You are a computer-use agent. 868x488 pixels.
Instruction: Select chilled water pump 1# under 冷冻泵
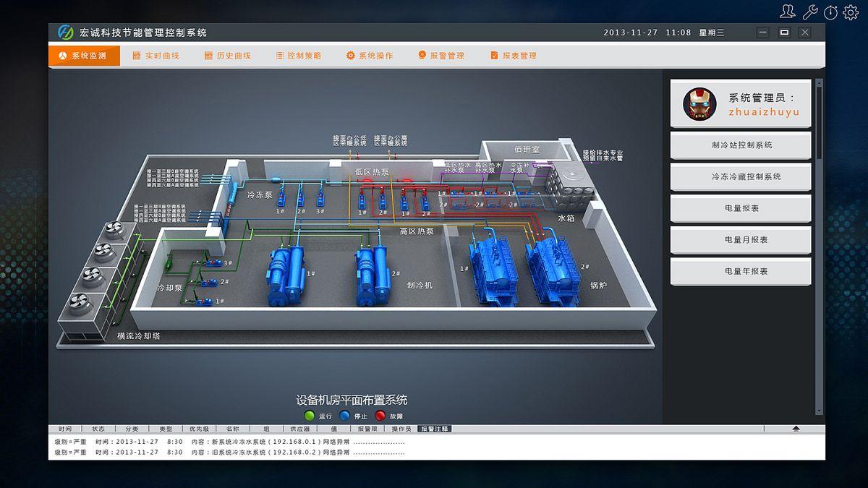(280, 198)
